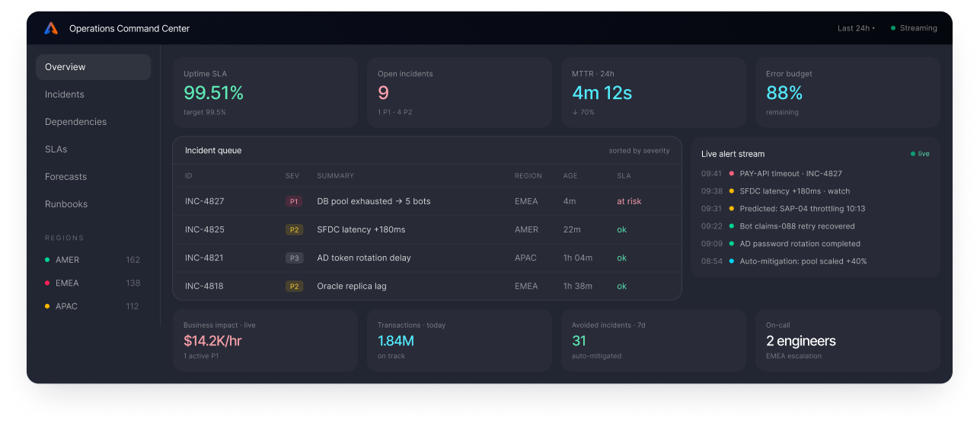The width and height of the screenshot is (980, 426).
Task: Sort by the SEV column header
Action: coord(292,176)
